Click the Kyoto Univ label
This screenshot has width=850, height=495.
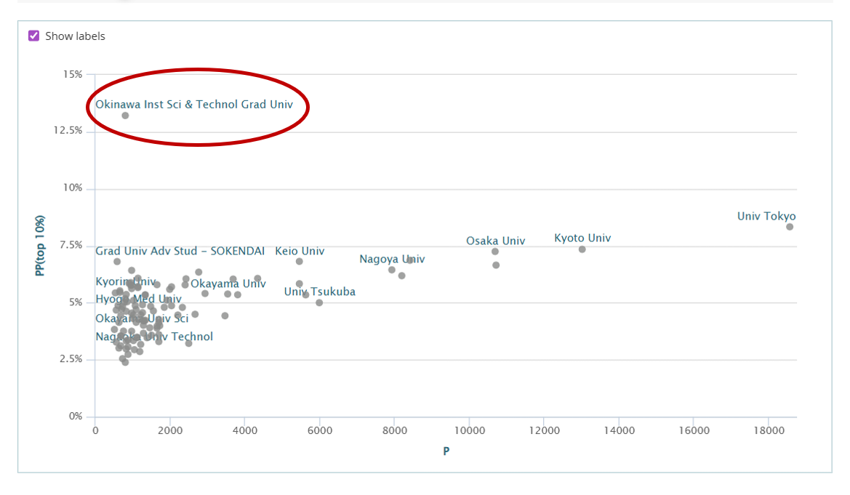[x=582, y=238]
